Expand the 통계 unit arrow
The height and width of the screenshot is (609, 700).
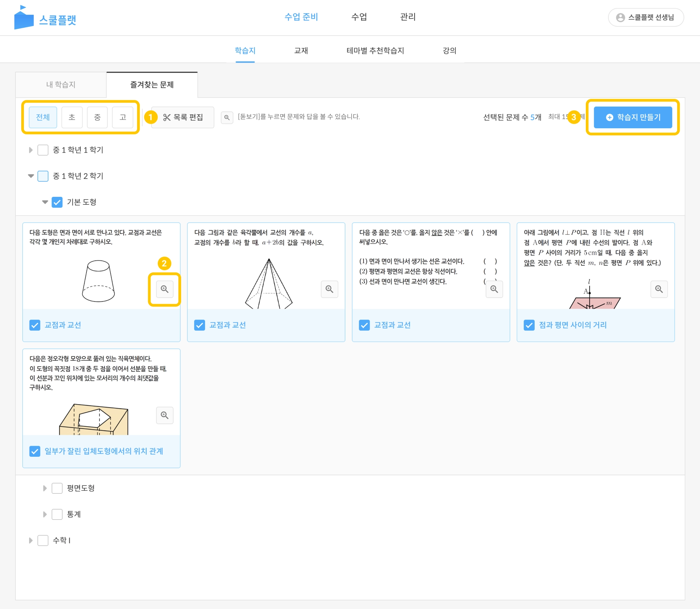click(45, 514)
